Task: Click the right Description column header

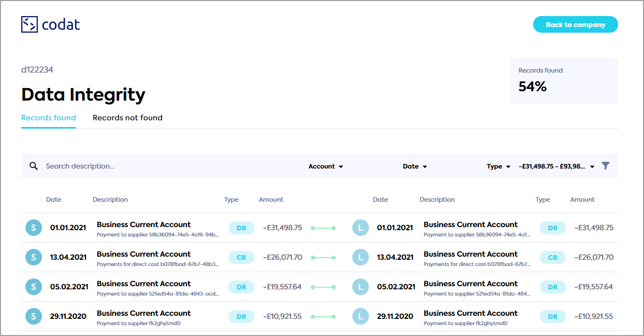Action: pyautogui.click(x=437, y=200)
